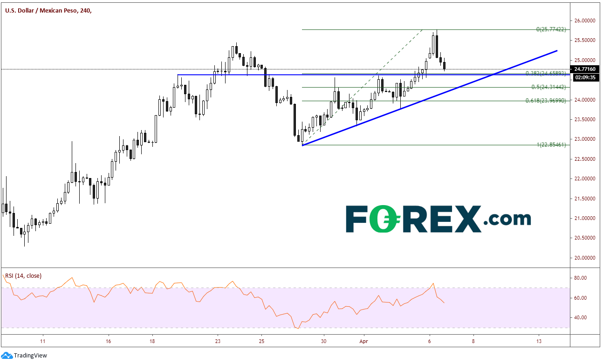603x364 pixels.
Task: Click the date label 11 on time axis
Action: (x=42, y=341)
